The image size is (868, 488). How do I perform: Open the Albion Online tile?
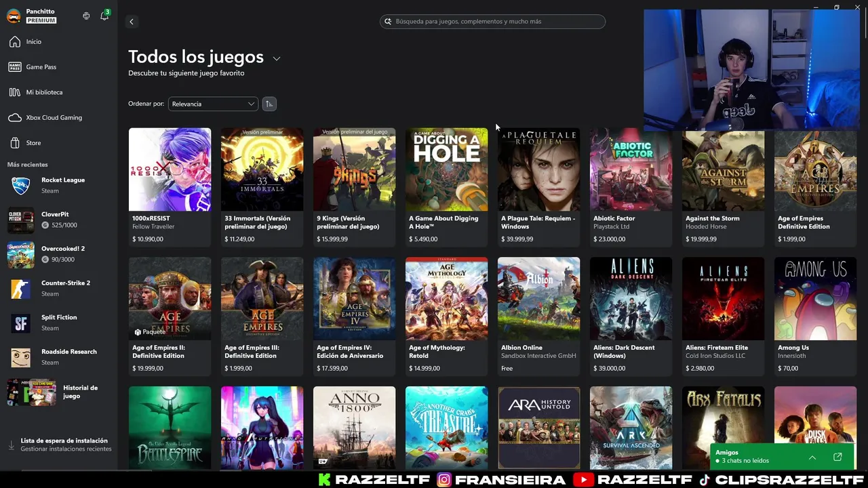coord(538,316)
